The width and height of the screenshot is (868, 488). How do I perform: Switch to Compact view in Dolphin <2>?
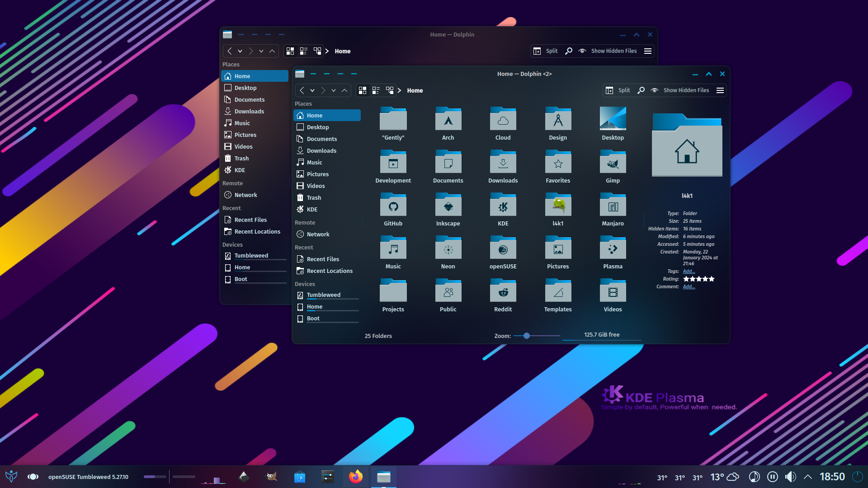[376, 90]
